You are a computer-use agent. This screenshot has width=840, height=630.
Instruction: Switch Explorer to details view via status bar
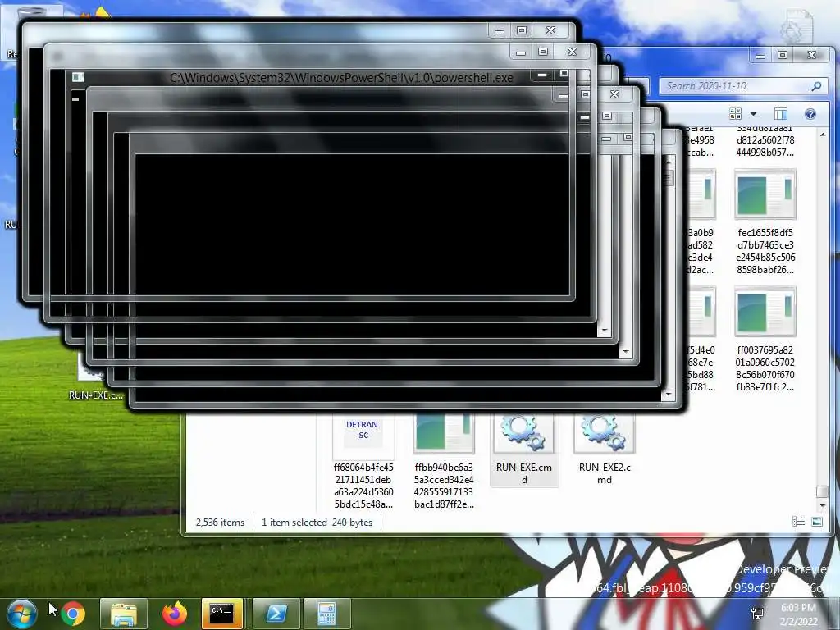799,522
